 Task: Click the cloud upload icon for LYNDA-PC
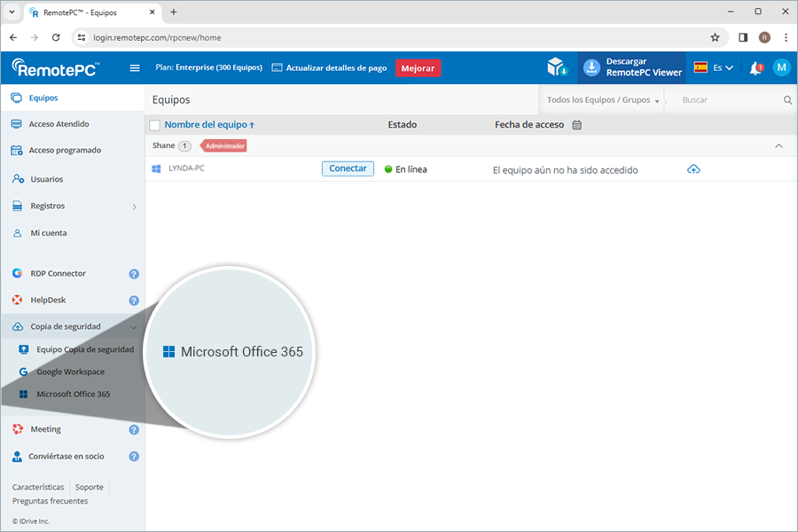tap(694, 168)
